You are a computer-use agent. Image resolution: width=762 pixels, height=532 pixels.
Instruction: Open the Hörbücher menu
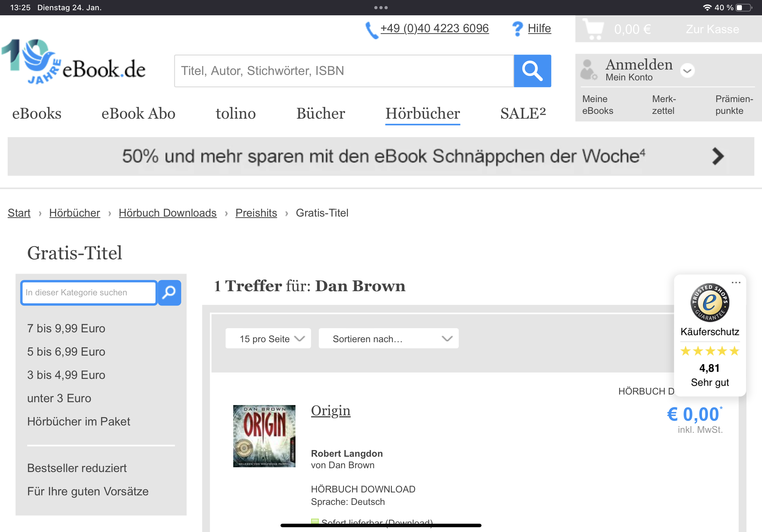pyautogui.click(x=422, y=114)
